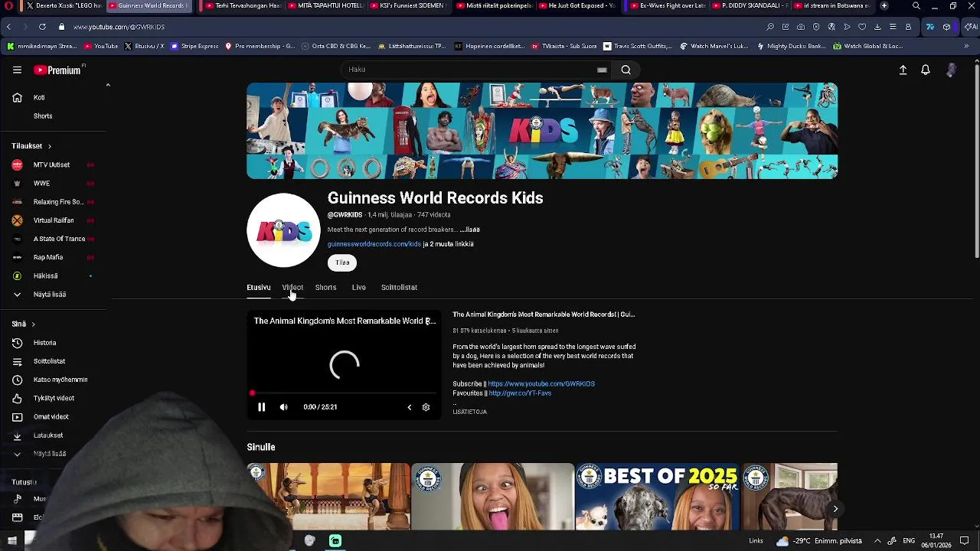This screenshot has width=980, height=551.
Task: Open guinnessworldrecords.com/kids link
Action: pos(374,244)
